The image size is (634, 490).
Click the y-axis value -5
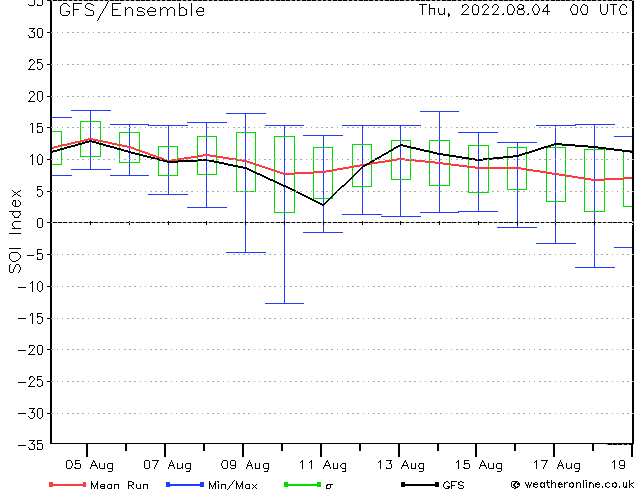(x=35, y=255)
